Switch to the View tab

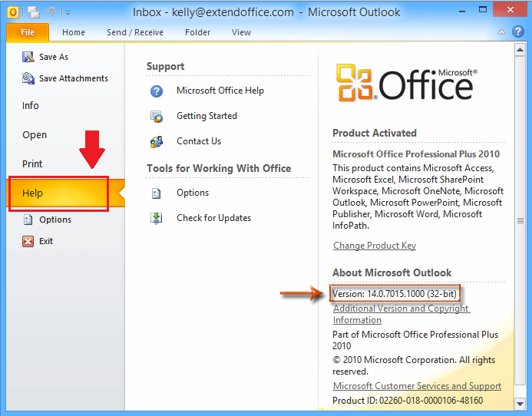(241, 32)
